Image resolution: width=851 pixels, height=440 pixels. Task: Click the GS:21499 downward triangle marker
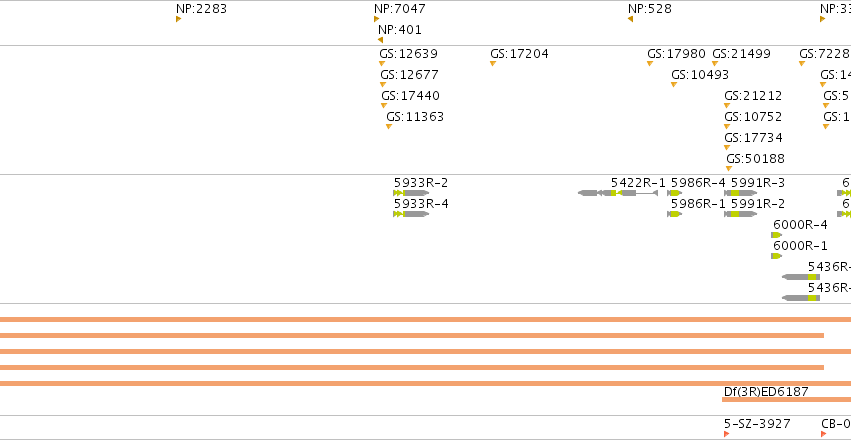click(x=715, y=64)
